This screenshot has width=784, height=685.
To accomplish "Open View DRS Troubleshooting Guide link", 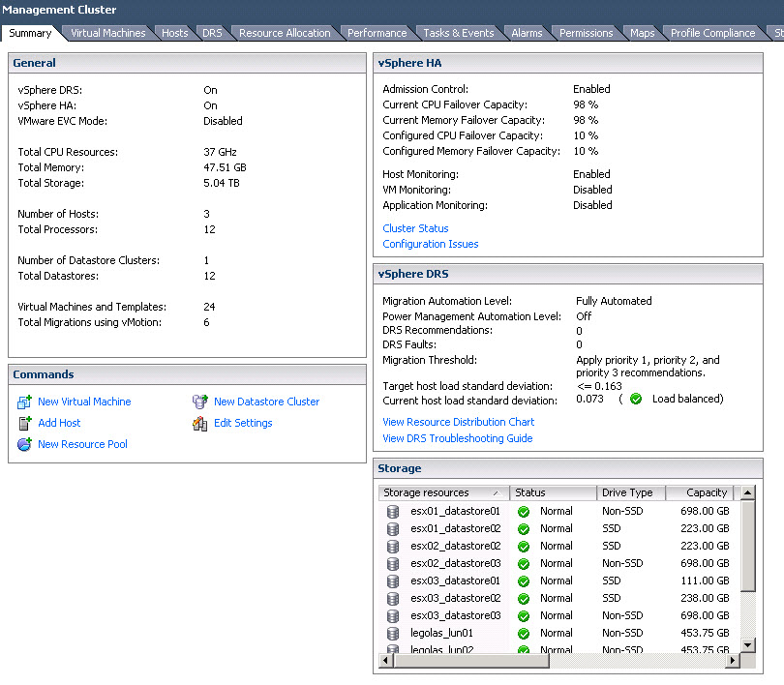I will pyautogui.click(x=458, y=438).
